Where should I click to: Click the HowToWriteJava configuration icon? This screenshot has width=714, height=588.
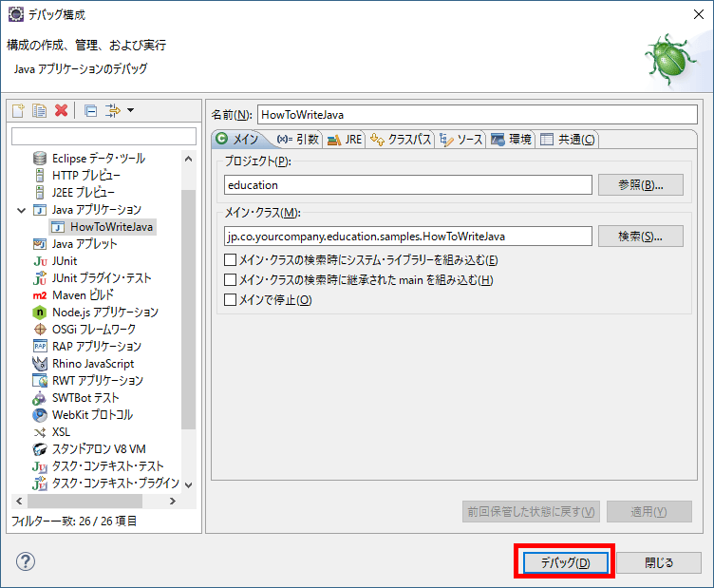[57, 227]
